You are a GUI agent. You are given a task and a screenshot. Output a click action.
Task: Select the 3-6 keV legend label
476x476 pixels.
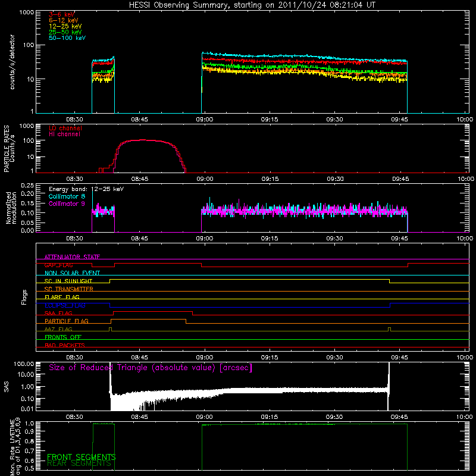pos(62,14)
